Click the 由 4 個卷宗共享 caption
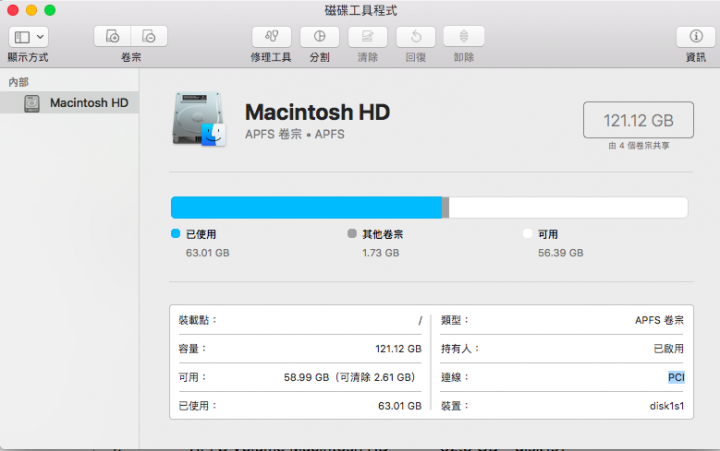The width and height of the screenshot is (720, 451). (x=639, y=146)
